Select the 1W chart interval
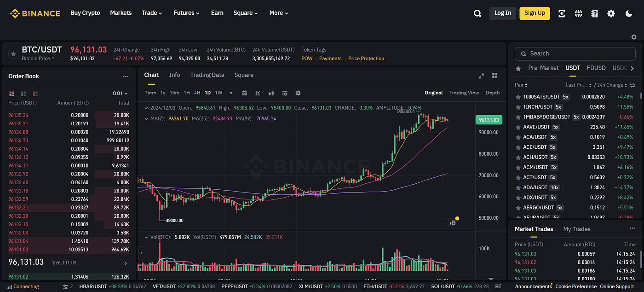Viewport: 644px width, 292px height. pyautogui.click(x=218, y=93)
